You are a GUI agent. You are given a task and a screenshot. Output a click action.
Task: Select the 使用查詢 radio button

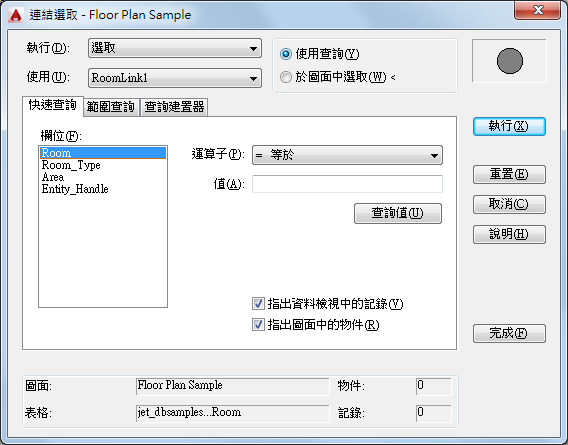point(286,54)
